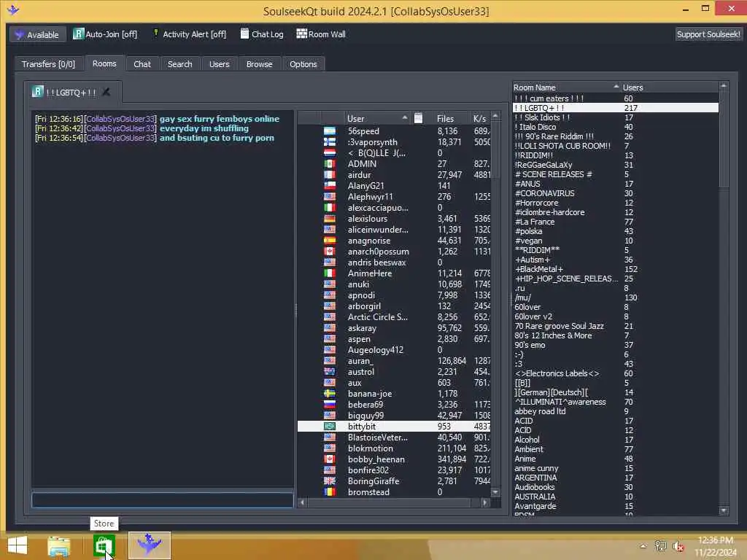
Task: Select room Ambient
Action: coord(615,449)
